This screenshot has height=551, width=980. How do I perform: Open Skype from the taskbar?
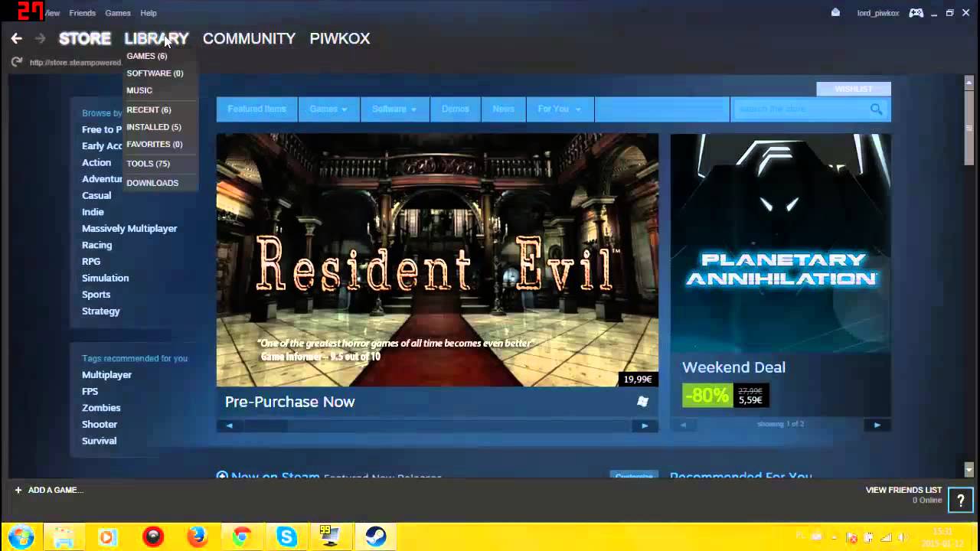[x=287, y=537]
